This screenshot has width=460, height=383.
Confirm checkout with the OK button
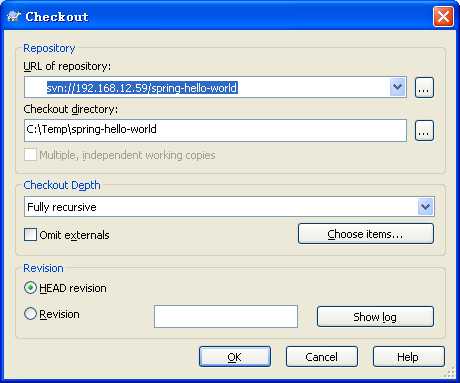pyautogui.click(x=235, y=357)
